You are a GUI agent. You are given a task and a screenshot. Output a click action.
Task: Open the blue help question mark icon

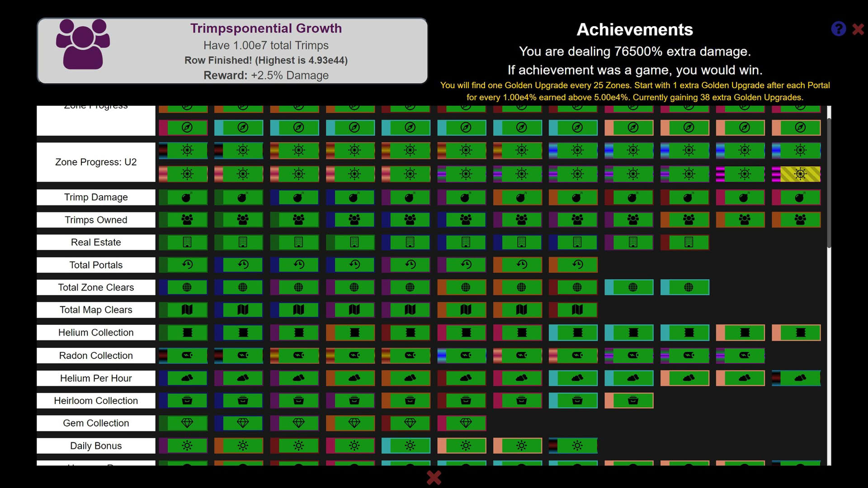tap(838, 29)
